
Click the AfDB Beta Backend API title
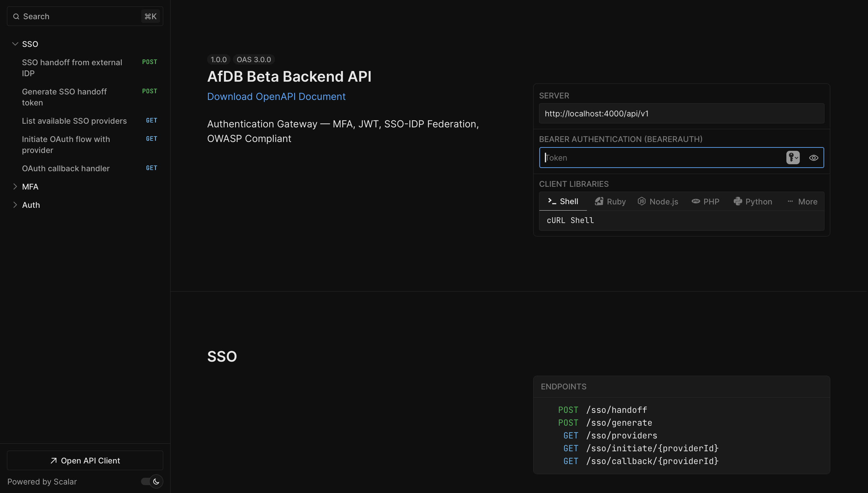pyautogui.click(x=289, y=76)
